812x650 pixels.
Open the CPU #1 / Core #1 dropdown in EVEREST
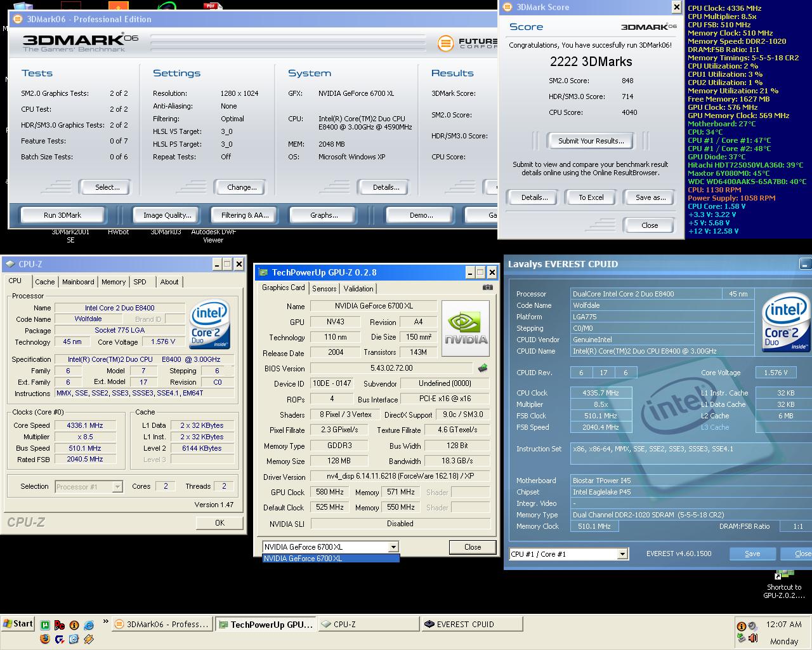coord(622,554)
